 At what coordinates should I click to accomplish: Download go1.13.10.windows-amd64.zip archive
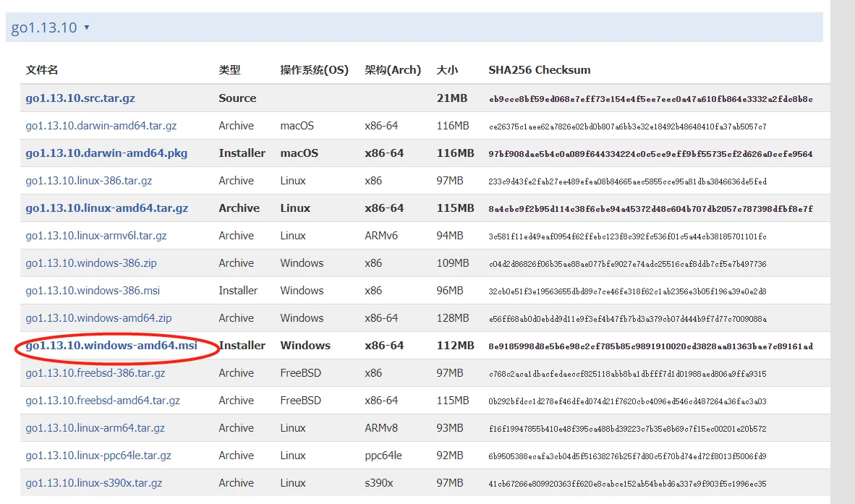pyautogui.click(x=98, y=318)
